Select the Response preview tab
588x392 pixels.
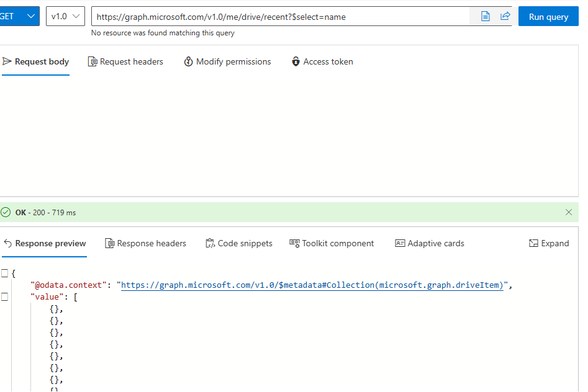coord(45,243)
